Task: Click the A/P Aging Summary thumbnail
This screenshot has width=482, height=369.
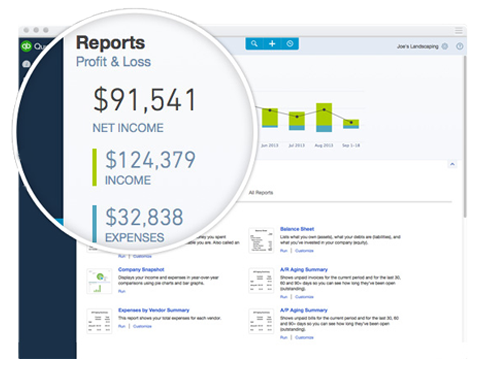Action: (261, 321)
